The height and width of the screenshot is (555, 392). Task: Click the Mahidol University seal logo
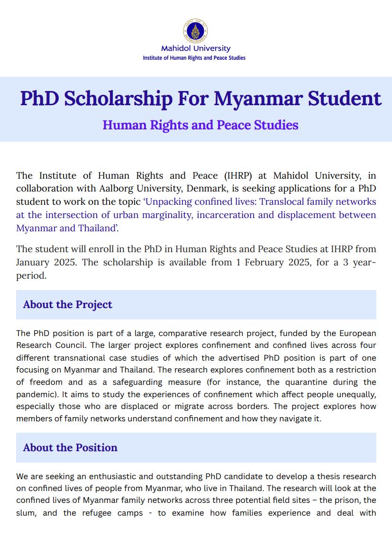[x=195, y=31]
